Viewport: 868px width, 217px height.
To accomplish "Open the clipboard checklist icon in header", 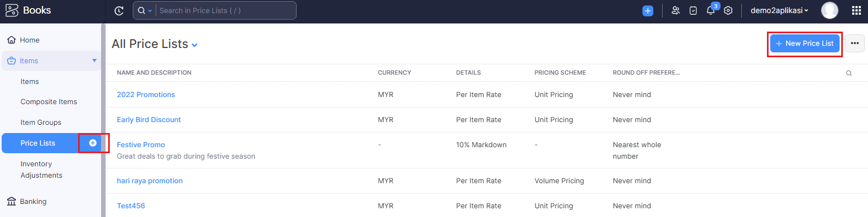I will click(693, 10).
